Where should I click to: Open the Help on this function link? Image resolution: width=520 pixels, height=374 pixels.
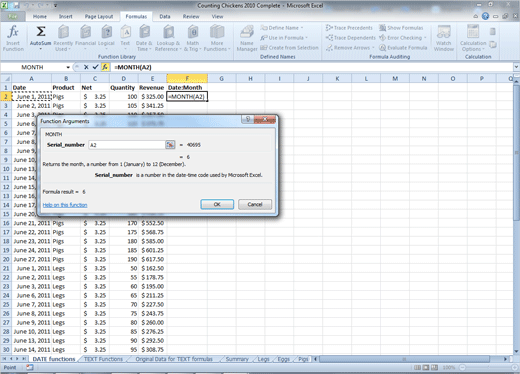click(65, 205)
